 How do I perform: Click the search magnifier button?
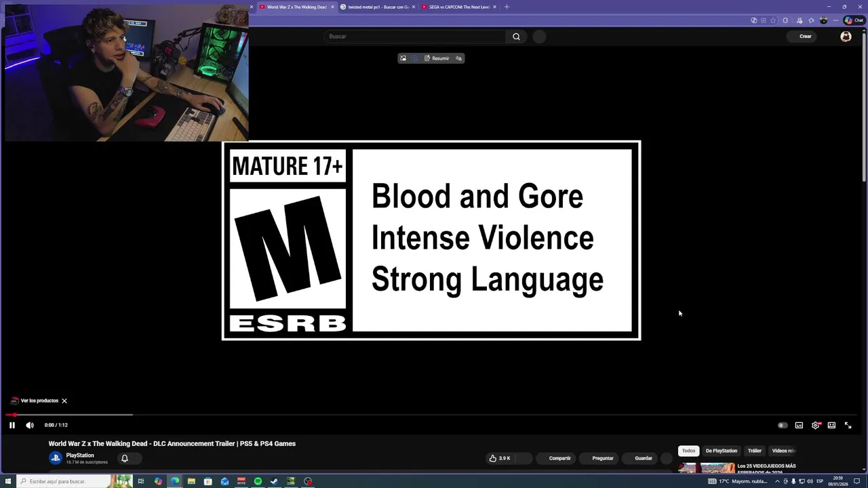click(x=516, y=37)
